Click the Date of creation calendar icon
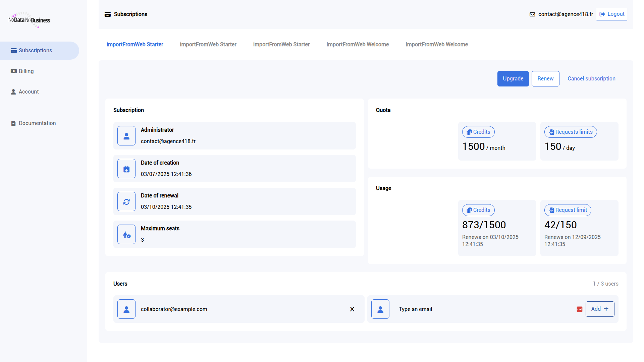This screenshot has height=362, width=644. [x=126, y=169]
